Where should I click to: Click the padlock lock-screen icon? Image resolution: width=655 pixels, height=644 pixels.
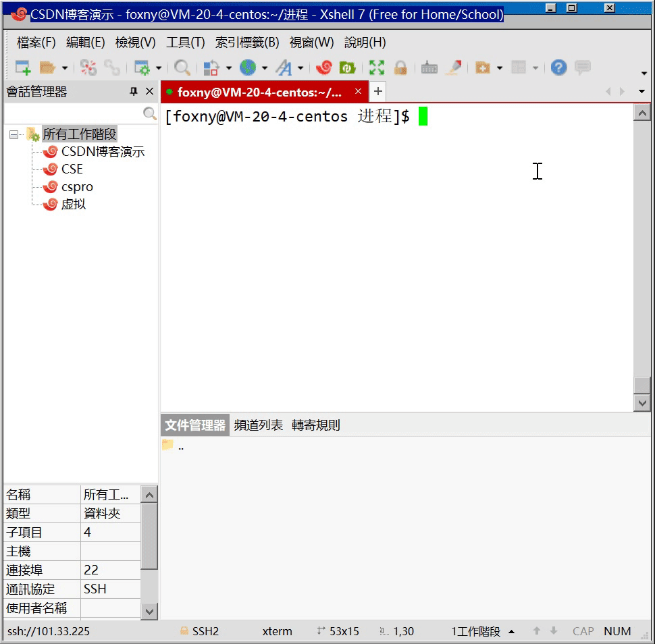(400, 68)
